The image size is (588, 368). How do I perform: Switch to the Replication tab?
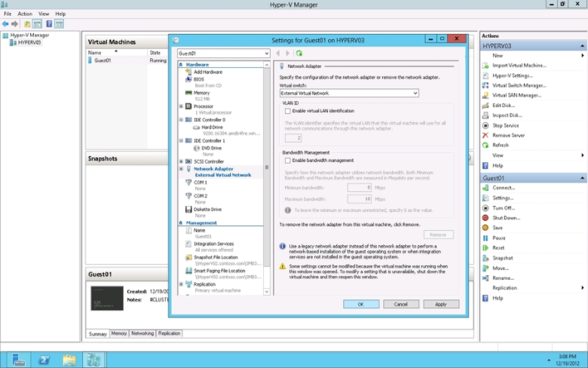pos(169,333)
